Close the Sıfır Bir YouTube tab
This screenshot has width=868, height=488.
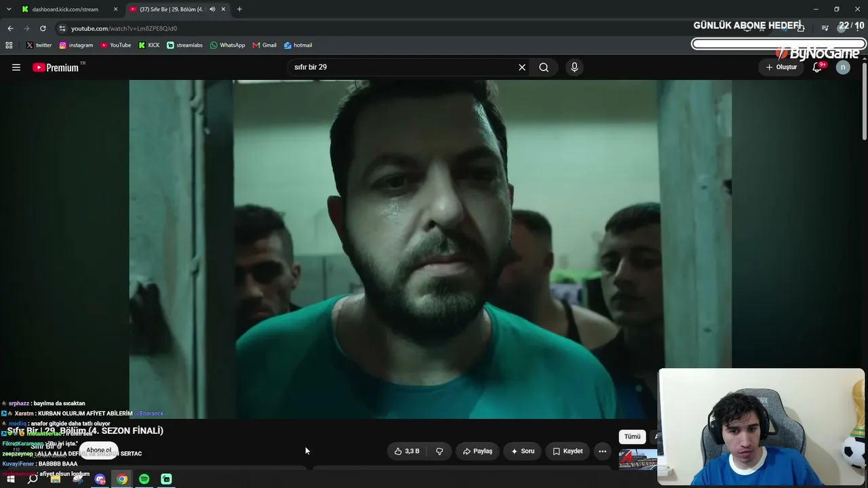tap(223, 9)
